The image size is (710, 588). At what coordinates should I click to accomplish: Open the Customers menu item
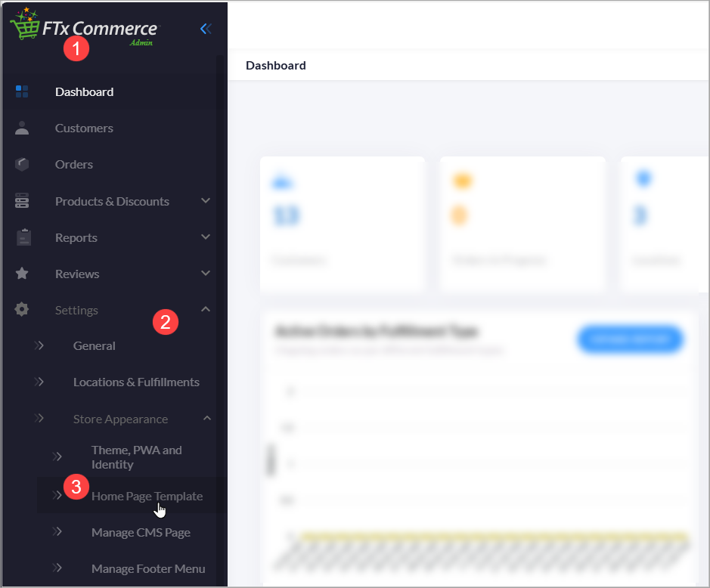(x=84, y=128)
